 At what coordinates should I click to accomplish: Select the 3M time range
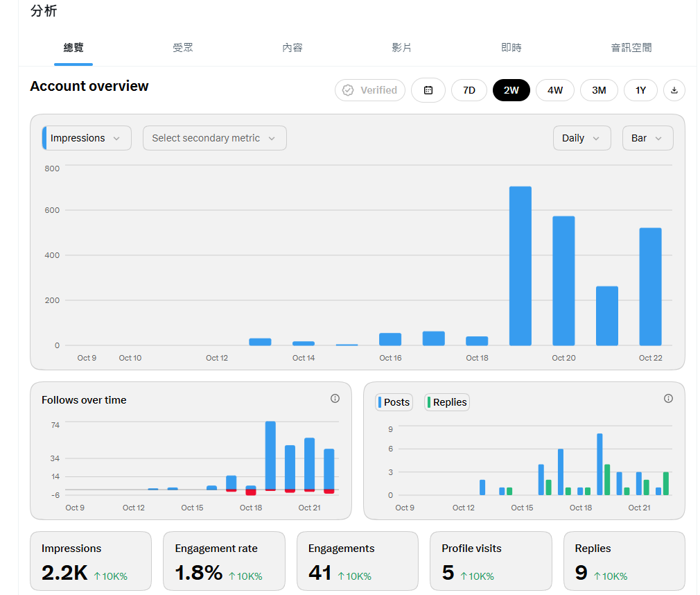coord(599,90)
